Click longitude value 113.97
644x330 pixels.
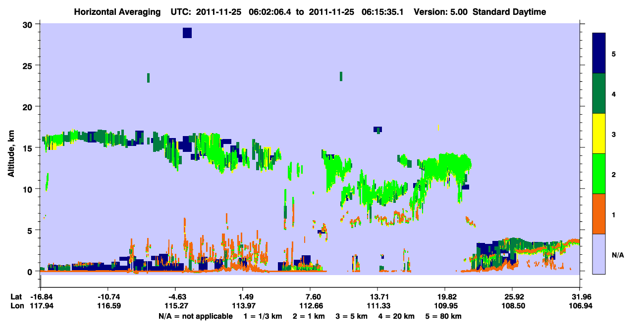click(243, 306)
